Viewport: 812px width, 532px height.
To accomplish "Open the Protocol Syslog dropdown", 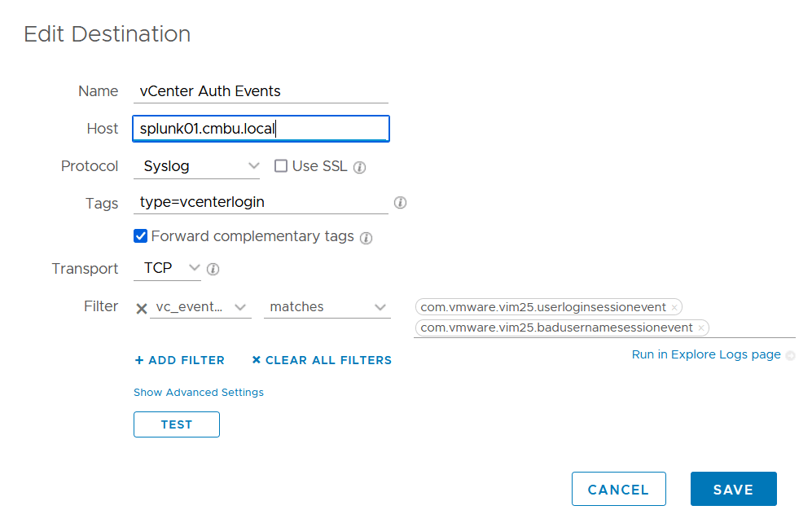I will (x=196, y=166).
